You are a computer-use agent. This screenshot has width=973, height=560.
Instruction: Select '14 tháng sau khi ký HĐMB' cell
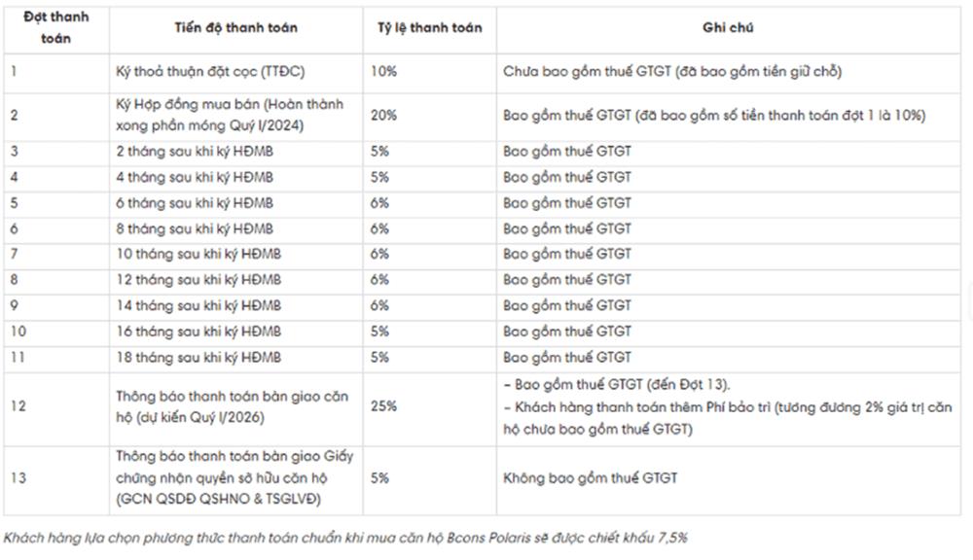[235, 305]
